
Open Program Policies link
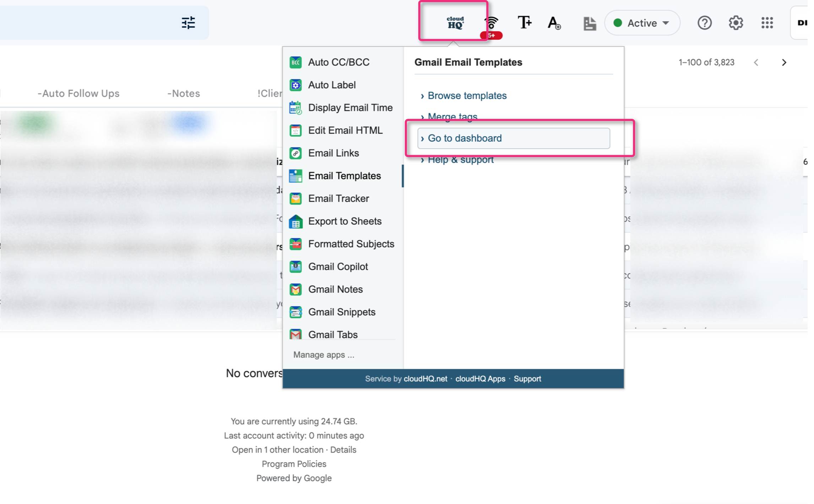tap(294, 464)
